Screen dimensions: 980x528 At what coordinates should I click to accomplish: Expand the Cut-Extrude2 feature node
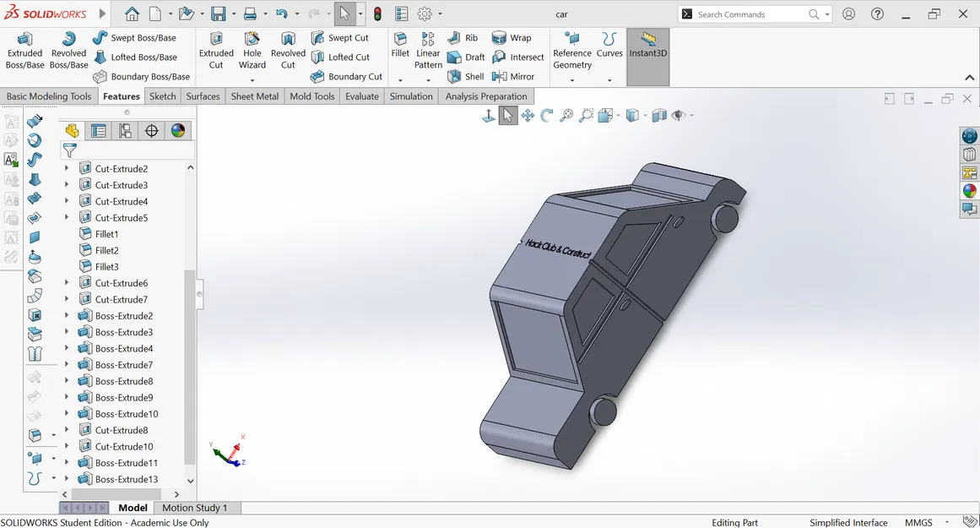67,169
